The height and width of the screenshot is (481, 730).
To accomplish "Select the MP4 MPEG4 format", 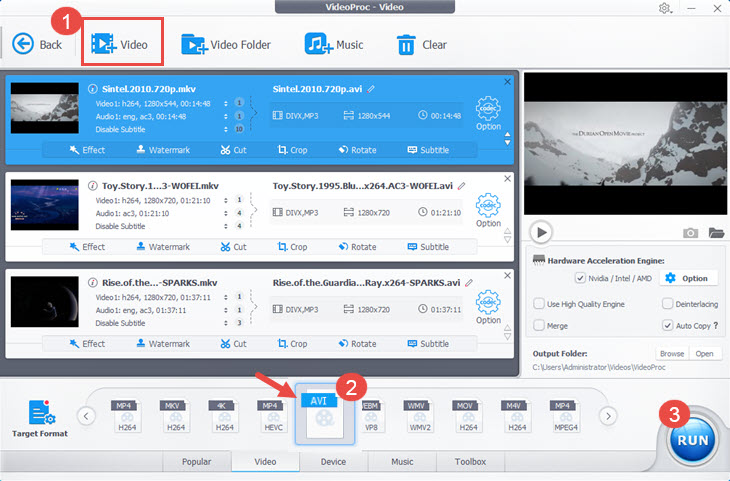I will point(566,415).
